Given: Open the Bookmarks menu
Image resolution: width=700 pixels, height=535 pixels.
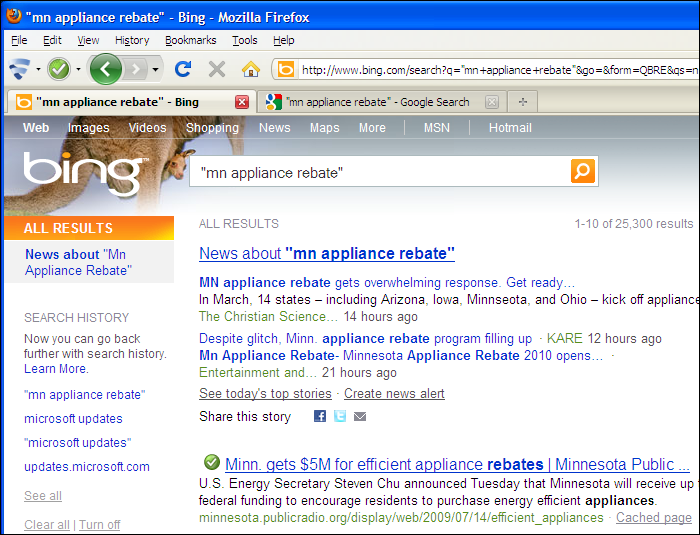Looking at the screenshot, I should pyautogui.click(x=191, y=40).
